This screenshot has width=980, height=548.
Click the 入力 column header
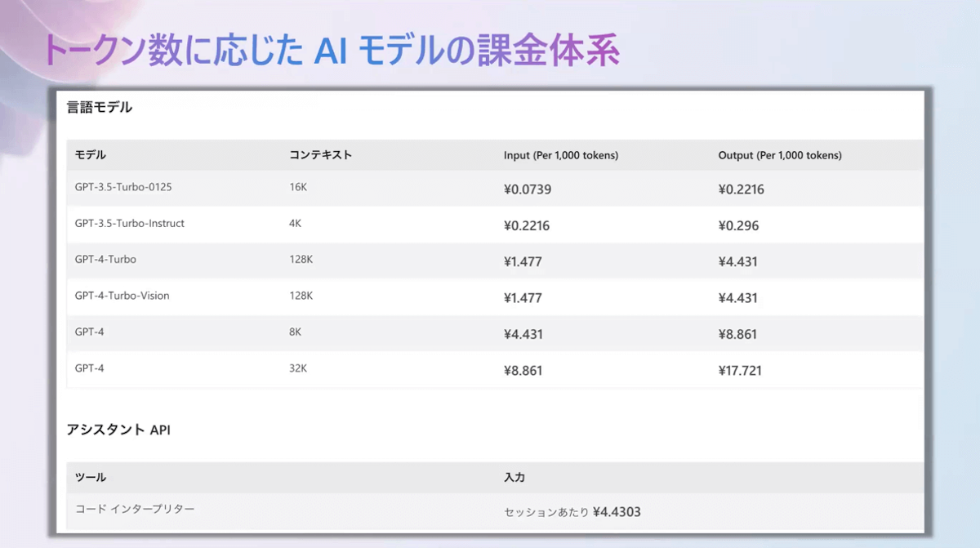pyautogui.click(x=514, y=477)
